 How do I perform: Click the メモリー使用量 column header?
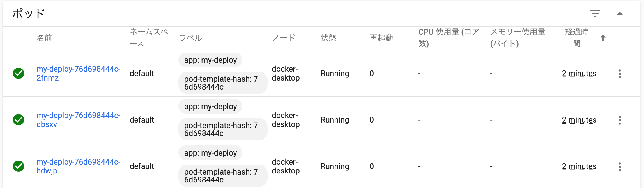[x=518, y=38]
